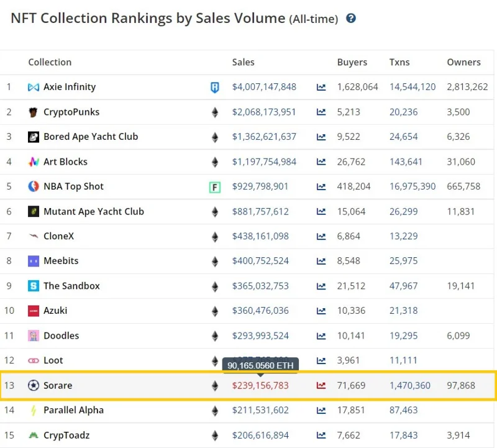This screenshot has height=448, width=497.
Task: Click the Ethereum icon in the Sorare row
Action: [214, 386]
